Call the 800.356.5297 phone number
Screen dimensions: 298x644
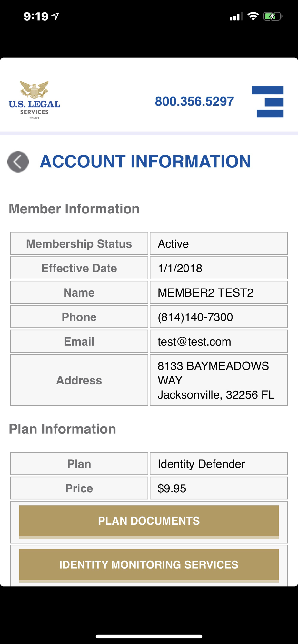coord(194,101)
